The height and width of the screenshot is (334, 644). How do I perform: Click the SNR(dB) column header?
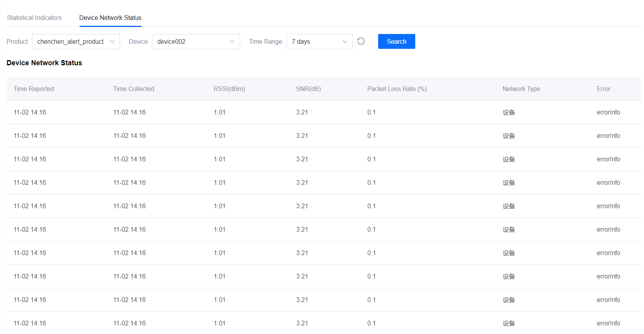coord(309,89)
